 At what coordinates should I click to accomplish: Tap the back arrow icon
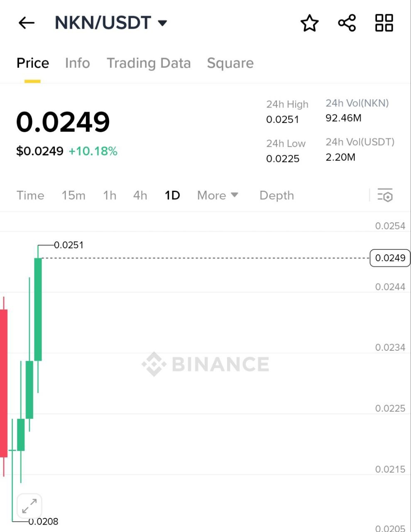point(26,23)
